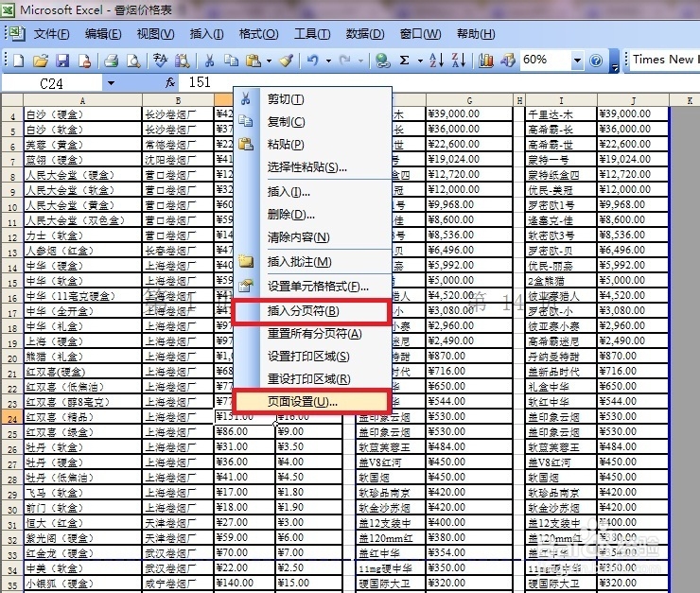The width and height of the screenshot is (700, 593).
Task: Click the Cut scissors toolbar icon
Action: 209,61
